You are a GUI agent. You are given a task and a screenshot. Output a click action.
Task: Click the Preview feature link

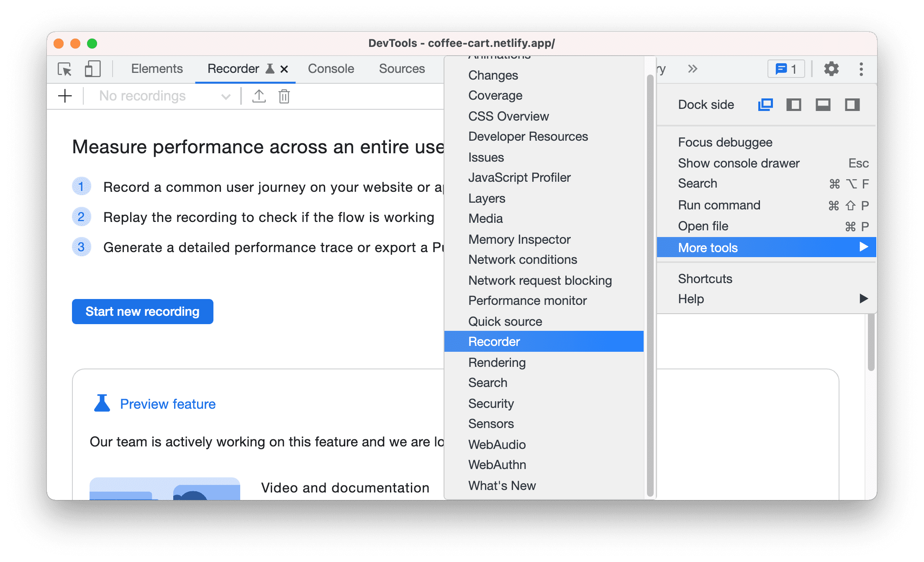pyautogui.click(x=168, y=404)
